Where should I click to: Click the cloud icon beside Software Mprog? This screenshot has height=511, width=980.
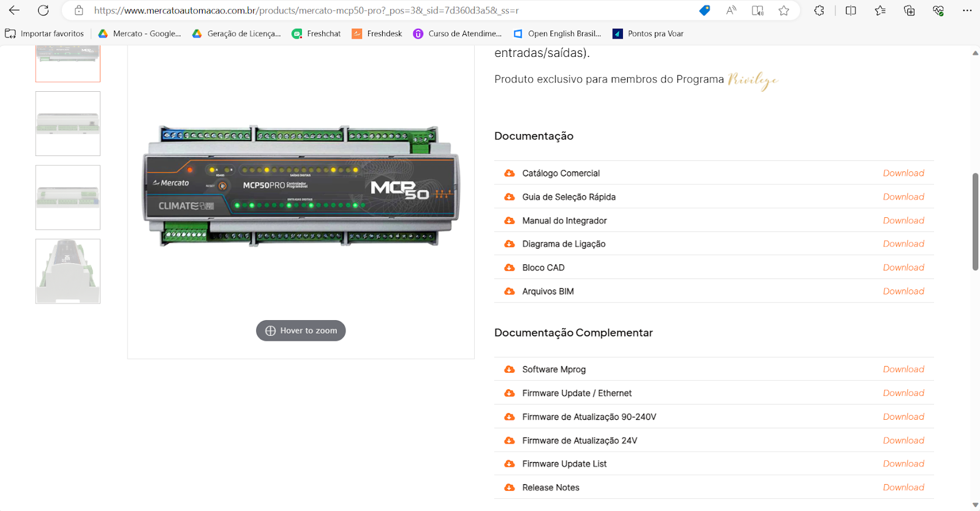point(509,369)
